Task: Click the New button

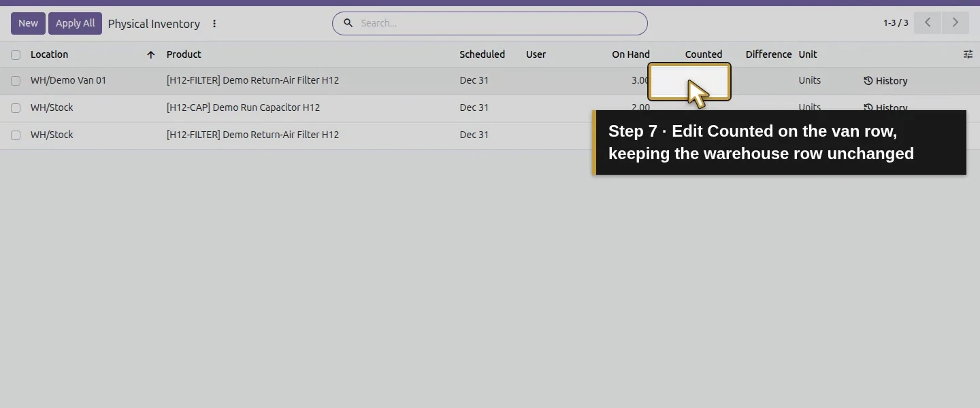Action: (x=28, y=23)
